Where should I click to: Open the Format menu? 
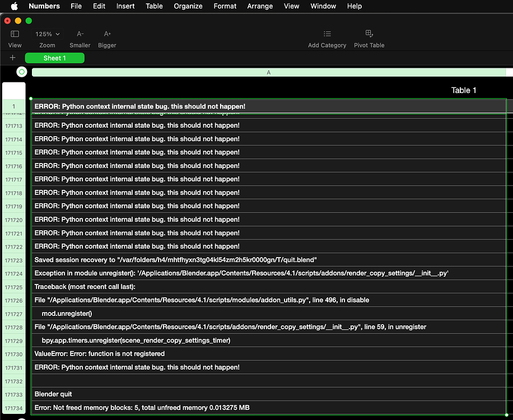225,6
